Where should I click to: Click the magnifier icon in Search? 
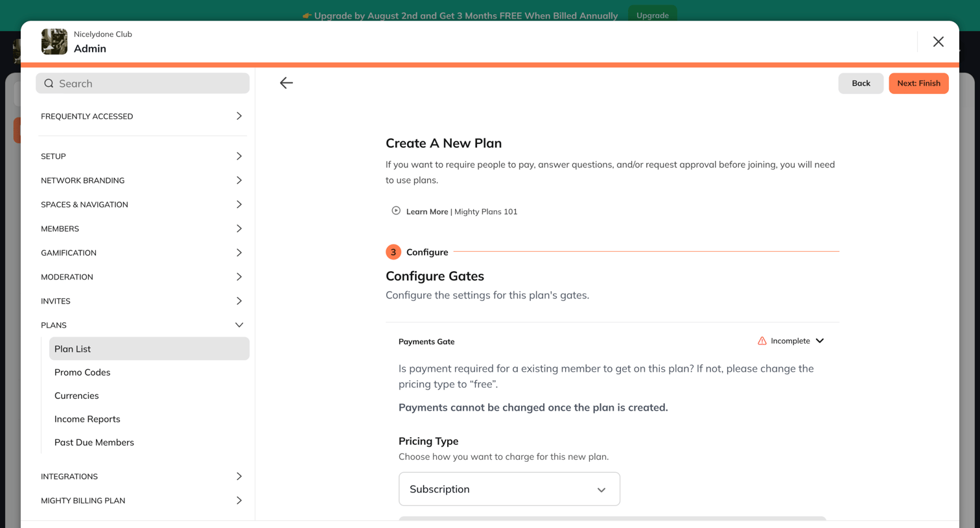click(49, 83)
